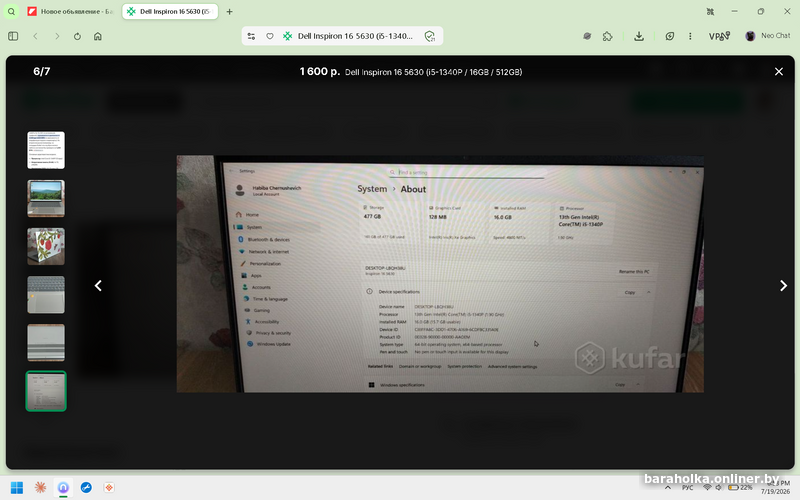800x500 pixels.
Task: Open the landscape laptop screen thumbnail
Action: click(46, 198)
